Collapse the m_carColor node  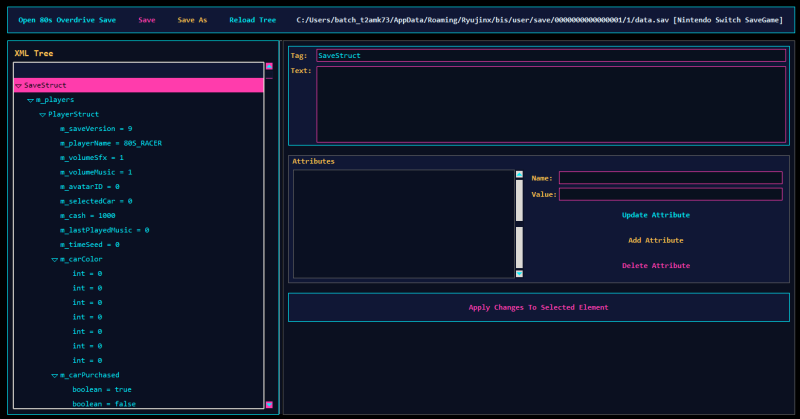pyautogui.click(x=55, y=260)
